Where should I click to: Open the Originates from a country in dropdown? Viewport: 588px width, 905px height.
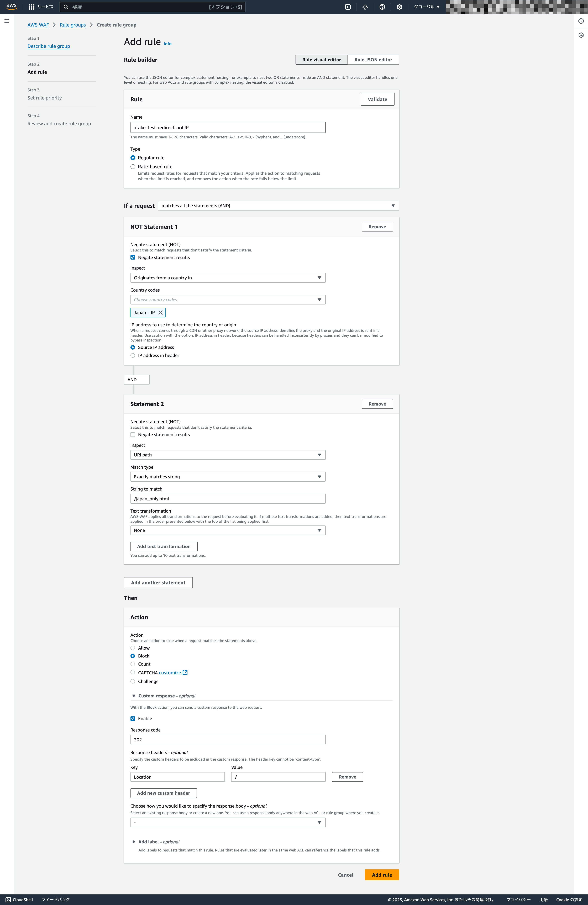pyautogui.click(x=228, y=278)
